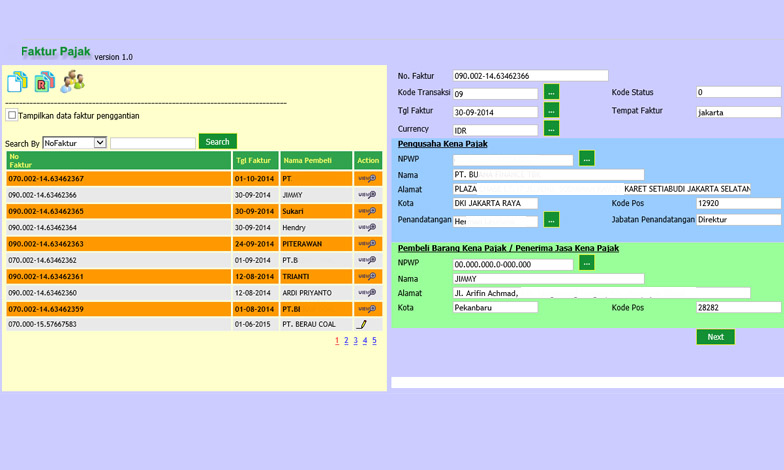
Task: Go to page 2 of invoice list
Action: (x=346, y=341)
